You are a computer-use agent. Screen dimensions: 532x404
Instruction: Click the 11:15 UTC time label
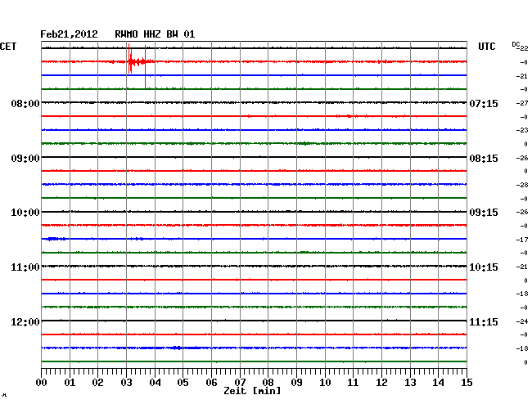tap(484, 321)
